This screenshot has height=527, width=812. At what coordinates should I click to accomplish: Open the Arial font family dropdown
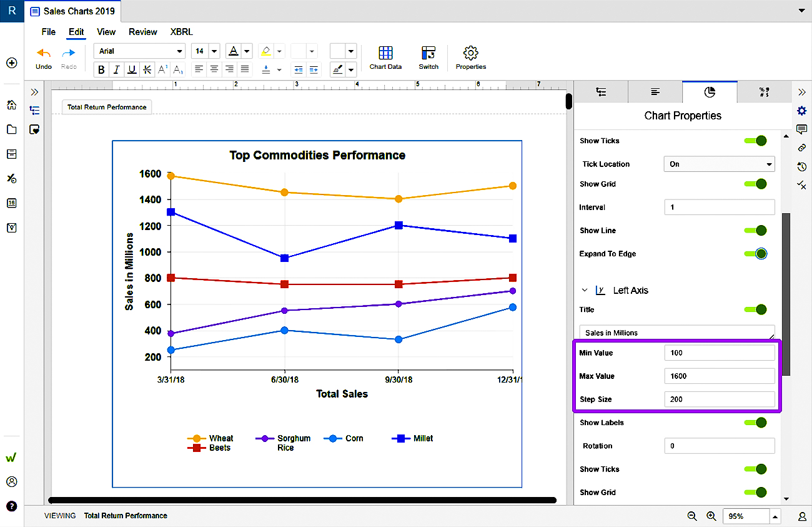[140, 51]
